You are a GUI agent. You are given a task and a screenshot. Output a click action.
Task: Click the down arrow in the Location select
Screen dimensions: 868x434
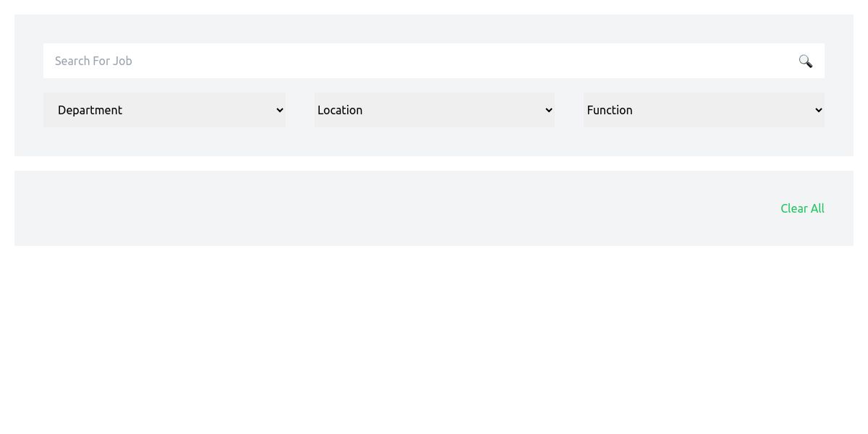[548, 110]
